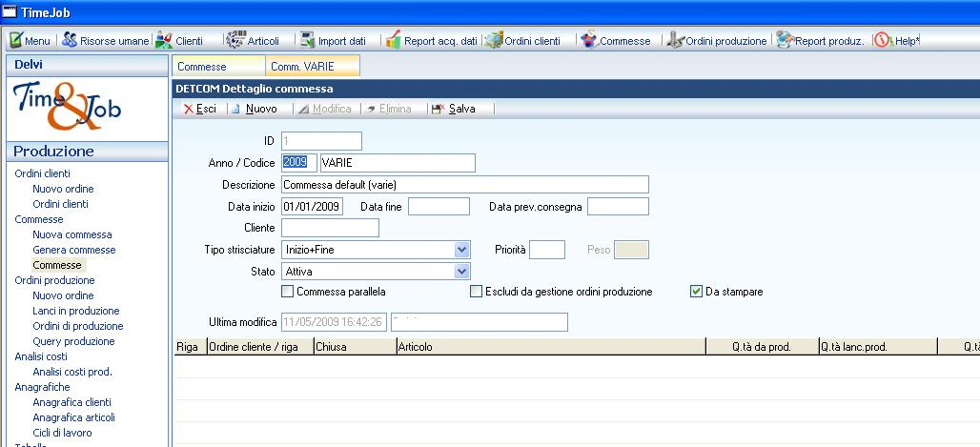The width and height of the screenshot is (980, 447).
Task: Click the Commesse sidebar group heading
Action: pos(39,219)
